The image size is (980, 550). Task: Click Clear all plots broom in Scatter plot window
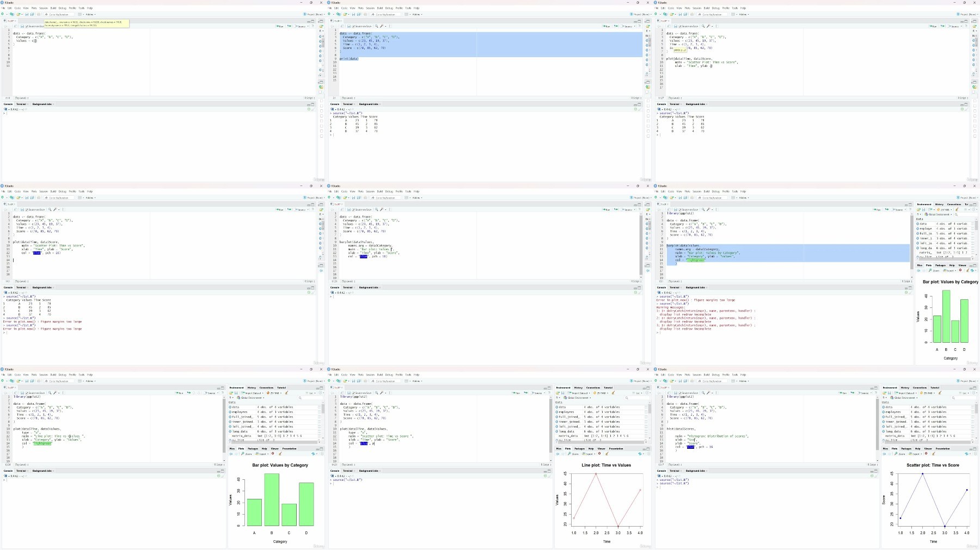tap(933, 454)
